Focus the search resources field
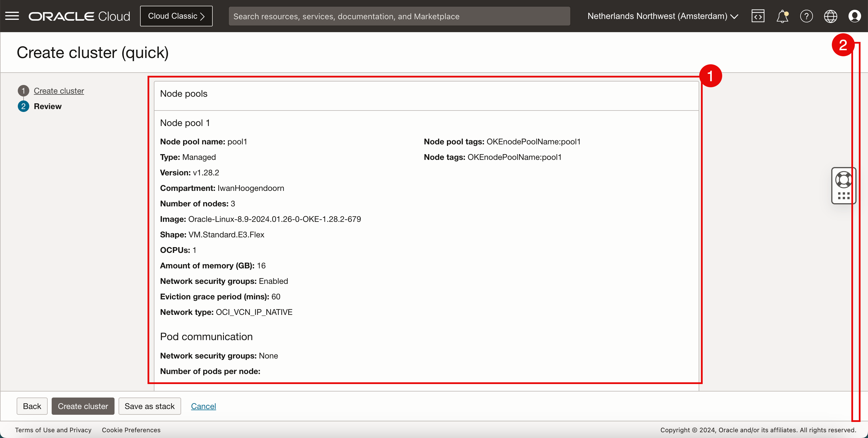 coord(399,16)
